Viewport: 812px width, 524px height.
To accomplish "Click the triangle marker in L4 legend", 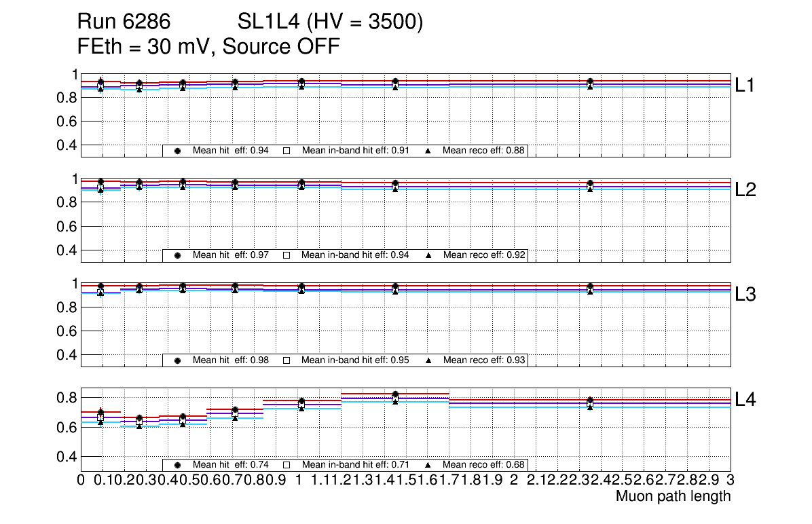I will click(429, 465).
